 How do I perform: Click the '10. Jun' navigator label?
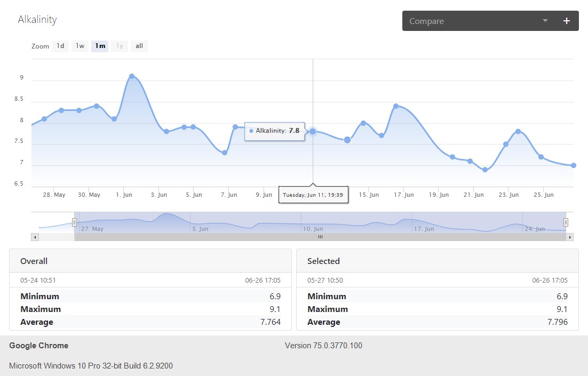pyautogui.click(x=313, y=229)
